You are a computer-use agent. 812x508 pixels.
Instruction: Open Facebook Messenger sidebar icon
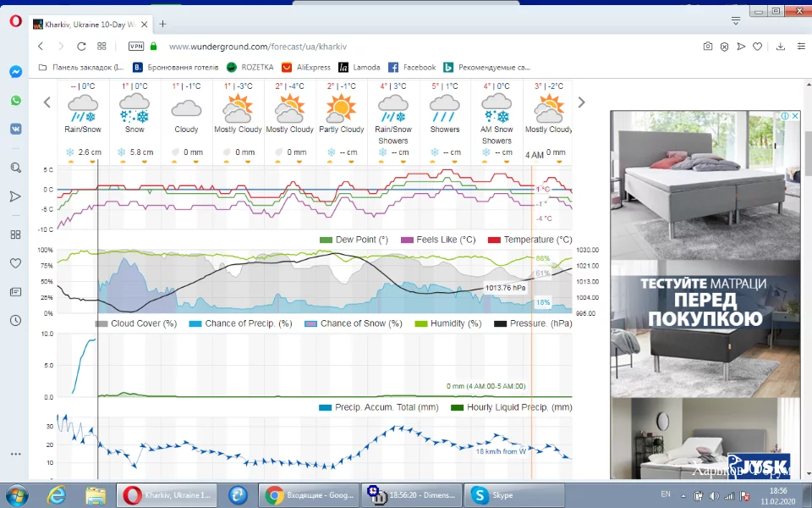pyautogui.click(x=15, y=72)
